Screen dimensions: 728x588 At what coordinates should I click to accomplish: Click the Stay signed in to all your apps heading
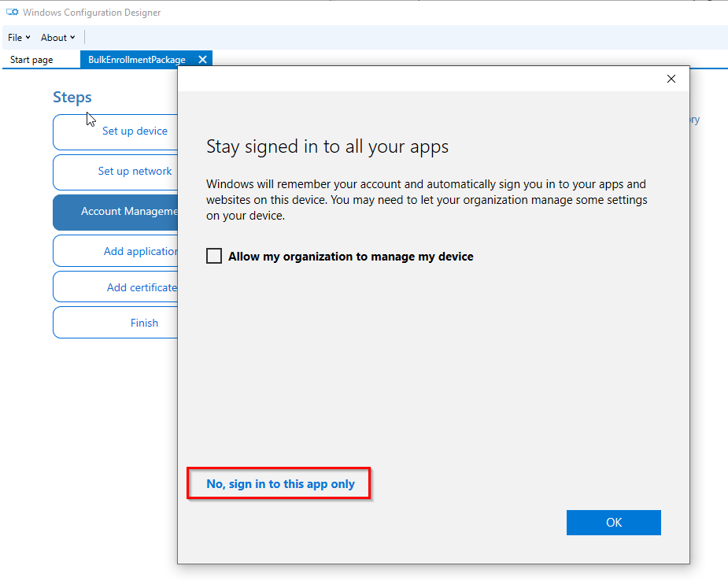click(327, 146)
